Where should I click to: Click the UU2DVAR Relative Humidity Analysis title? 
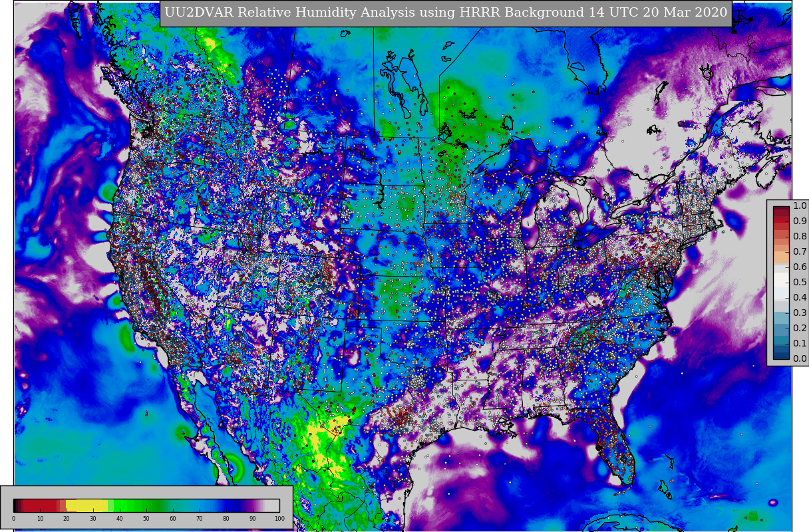click(x=446, y=13)
